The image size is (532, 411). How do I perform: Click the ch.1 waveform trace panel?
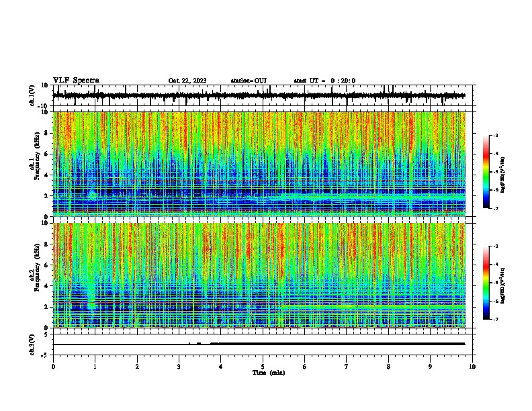click(264, 95)
